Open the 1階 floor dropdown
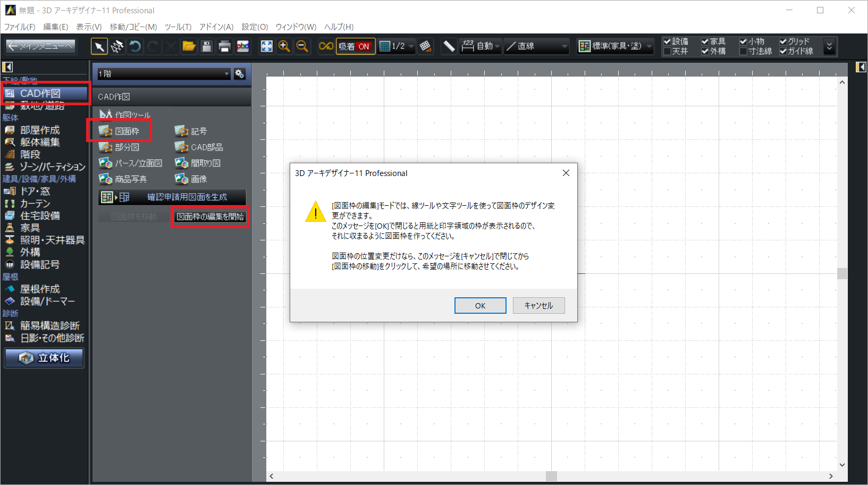Screen dimensions: 868x485 (x=164, y=74)
